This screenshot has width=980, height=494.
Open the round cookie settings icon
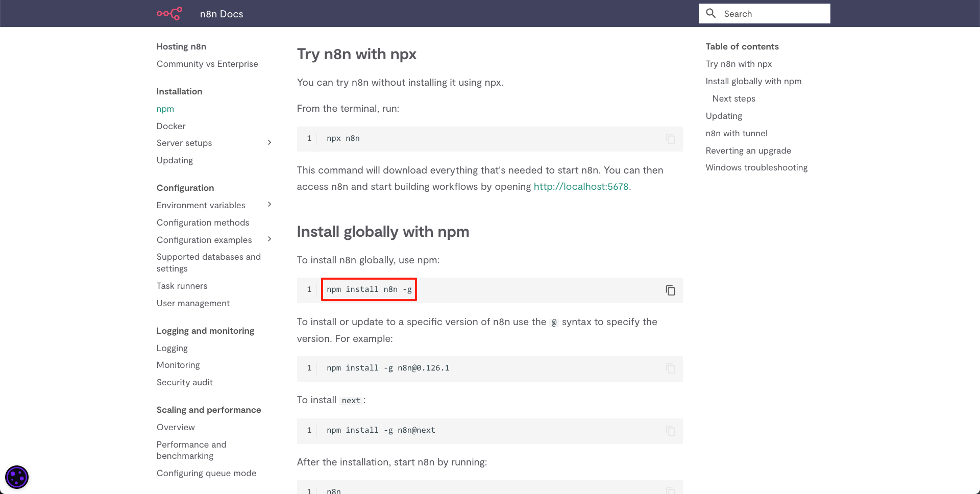(x=17, y=477)
